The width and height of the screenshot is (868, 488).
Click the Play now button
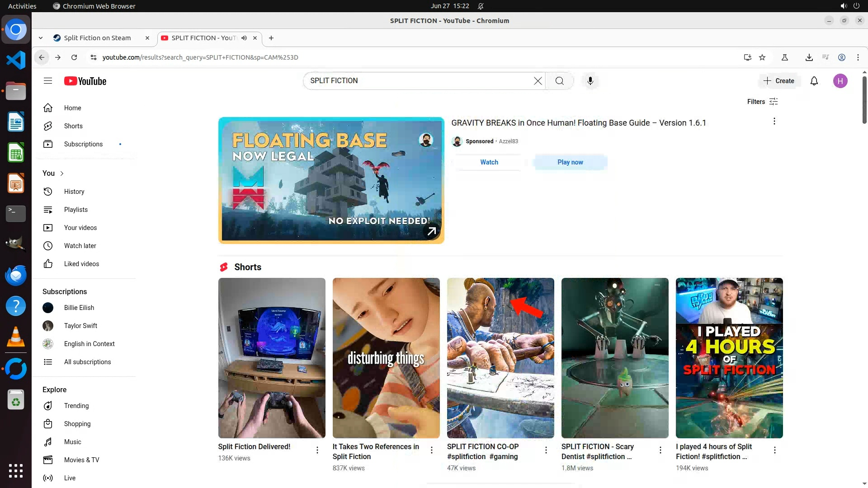point(570,162)
